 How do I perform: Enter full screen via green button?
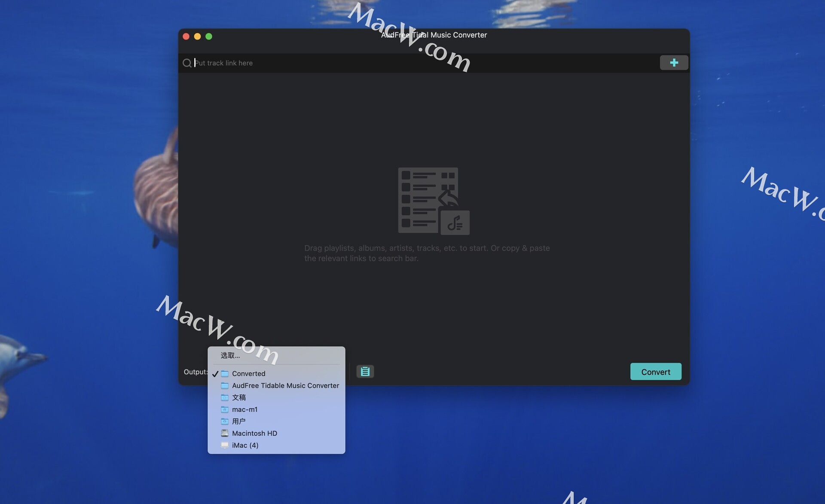tap(209, 37)
